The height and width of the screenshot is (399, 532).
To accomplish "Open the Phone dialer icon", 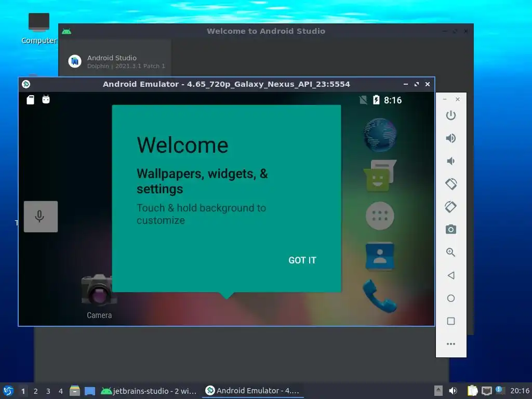I will tap(379, 296).
